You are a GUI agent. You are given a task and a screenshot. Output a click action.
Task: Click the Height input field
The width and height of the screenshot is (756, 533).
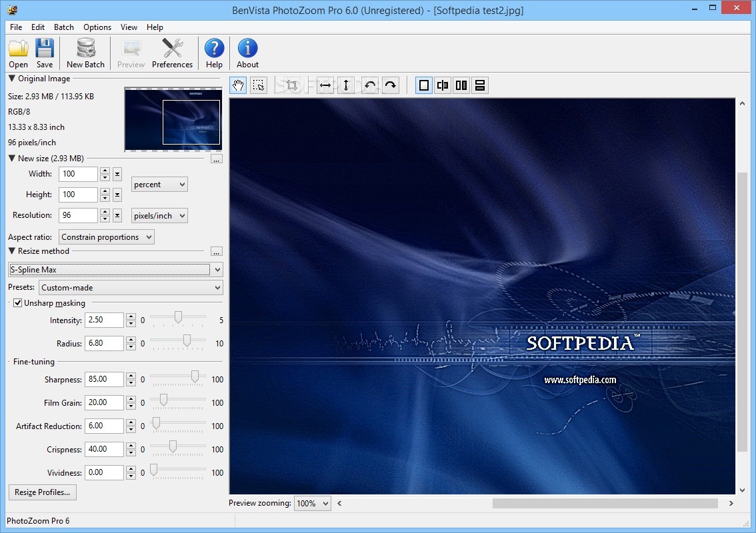[78, 195]
